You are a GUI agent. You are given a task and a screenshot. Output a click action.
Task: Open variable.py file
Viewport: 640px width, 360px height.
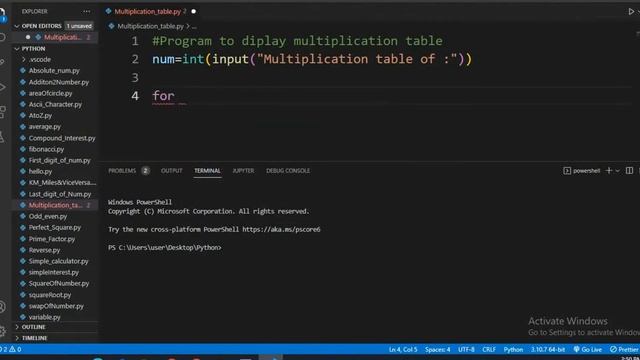[x=44, y=317]
